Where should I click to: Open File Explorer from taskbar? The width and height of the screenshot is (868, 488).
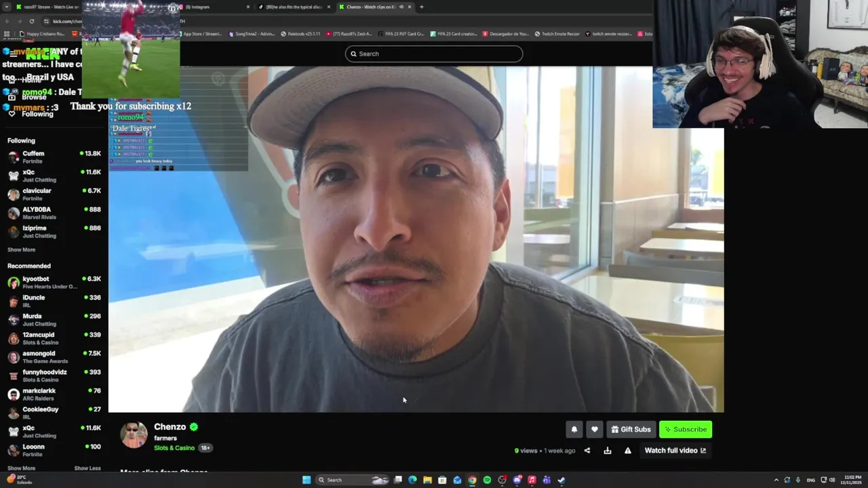427,480
